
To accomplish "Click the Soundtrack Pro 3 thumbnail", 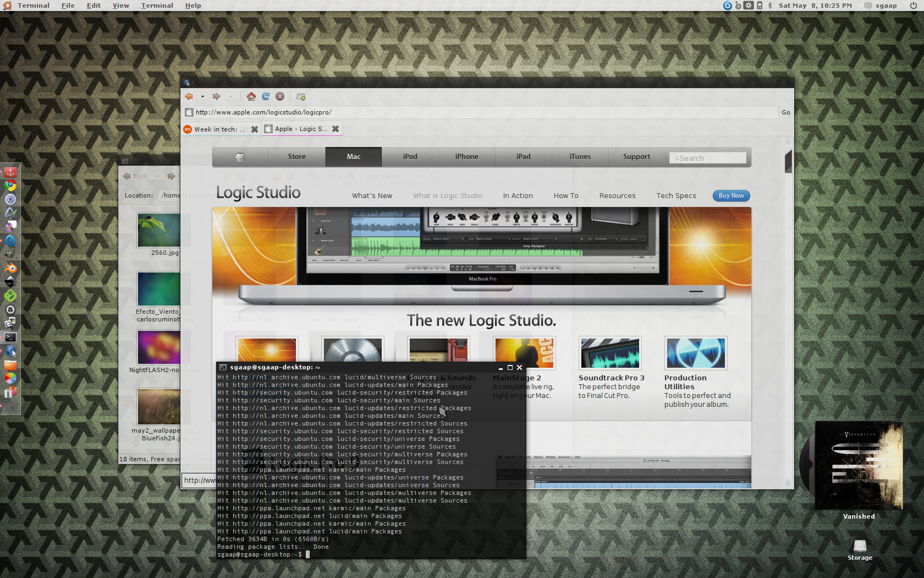I will [610, 353].
